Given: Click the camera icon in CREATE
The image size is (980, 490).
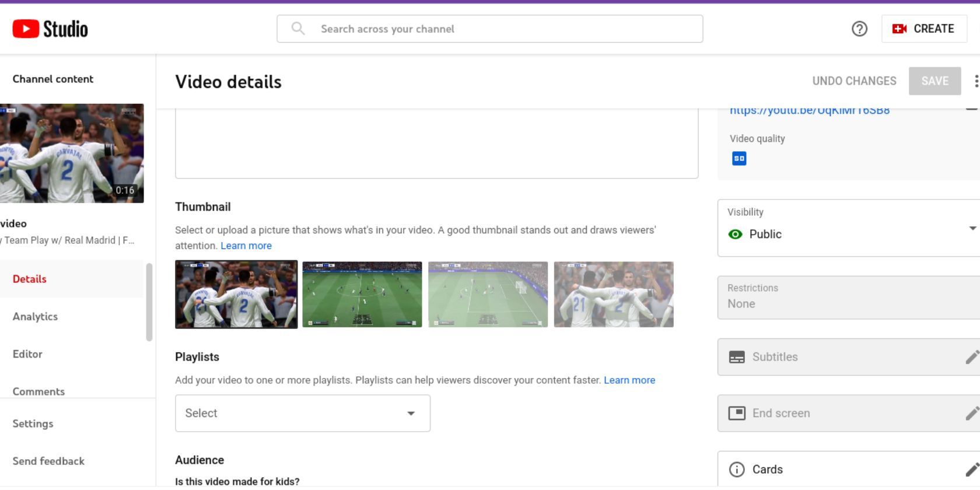Looking at the screenshot, I should pos(900,29).
